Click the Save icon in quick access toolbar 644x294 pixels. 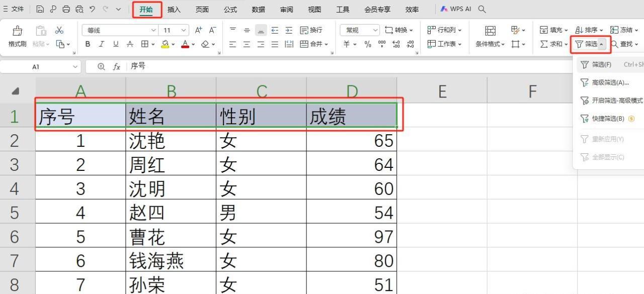click(40, 9)
